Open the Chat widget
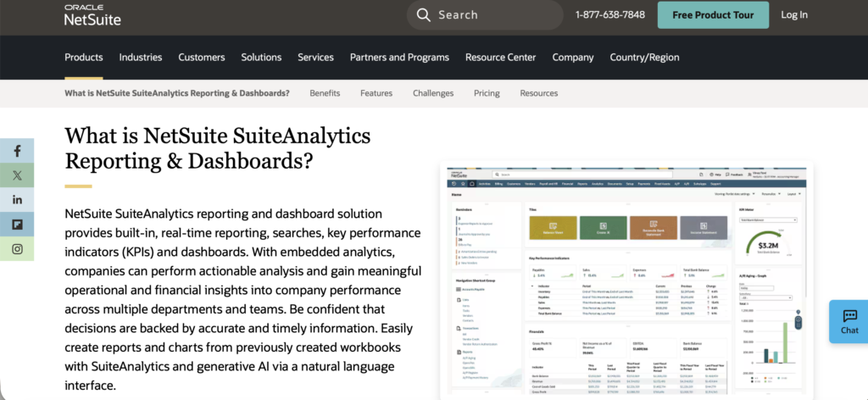868x400 pixels. point(849,321)
